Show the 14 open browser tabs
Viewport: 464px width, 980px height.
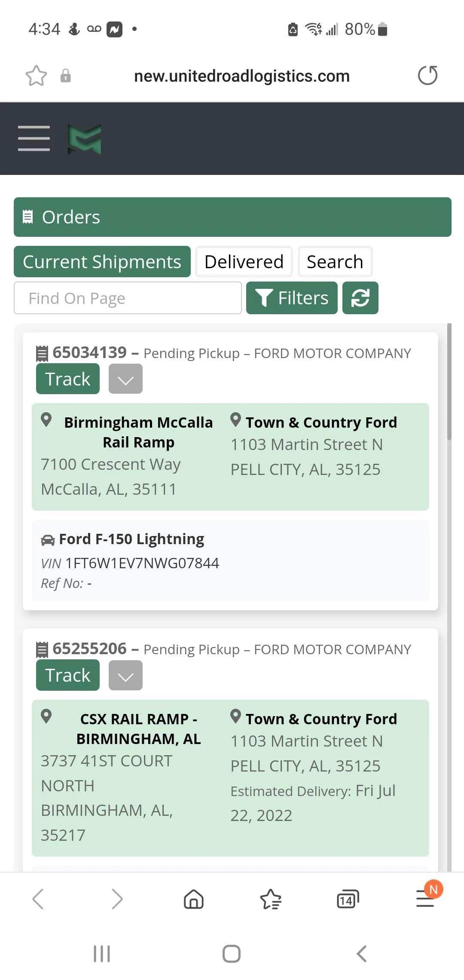tap(347, 899)
